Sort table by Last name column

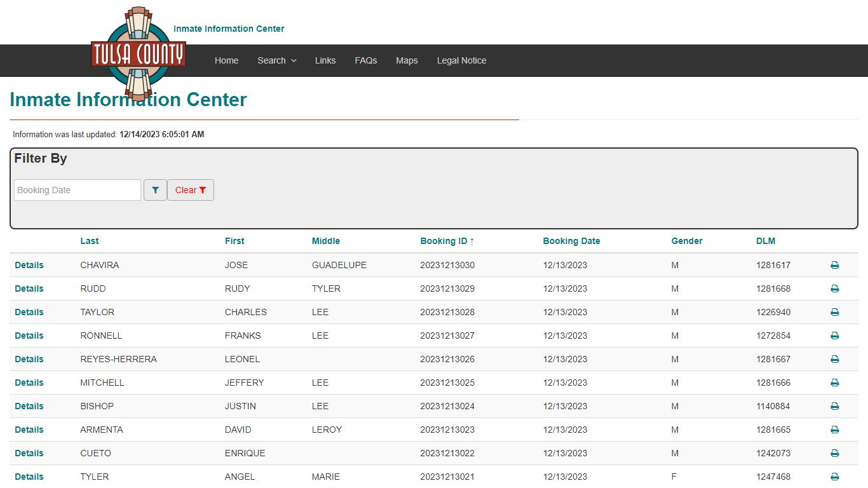click(x=90, y=241)
